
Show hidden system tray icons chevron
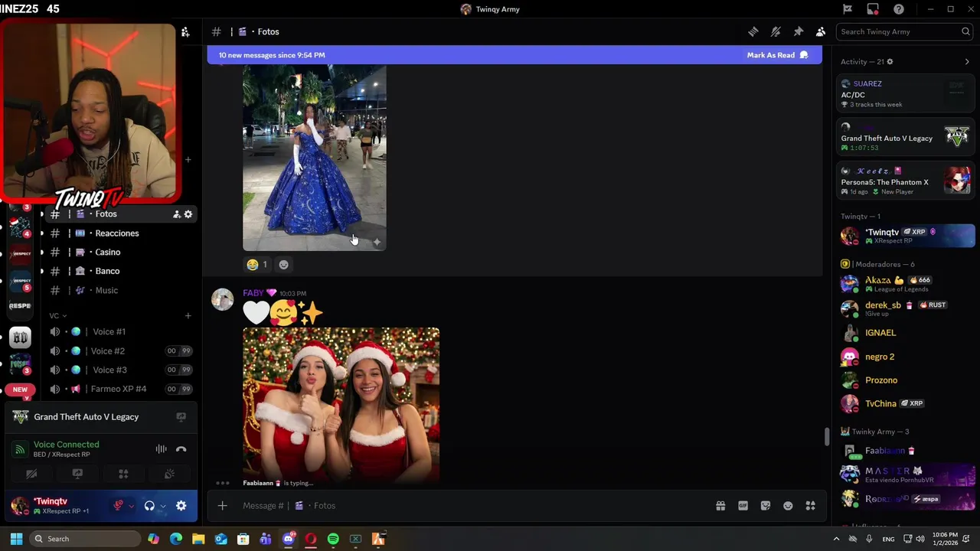836,539
